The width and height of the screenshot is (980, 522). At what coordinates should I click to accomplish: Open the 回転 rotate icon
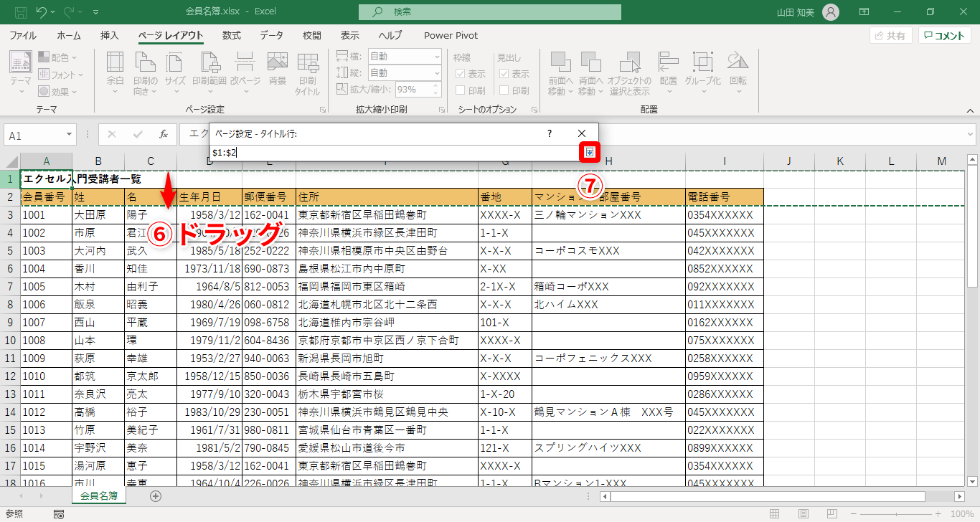pyautogui.click(x=738, y=74)
